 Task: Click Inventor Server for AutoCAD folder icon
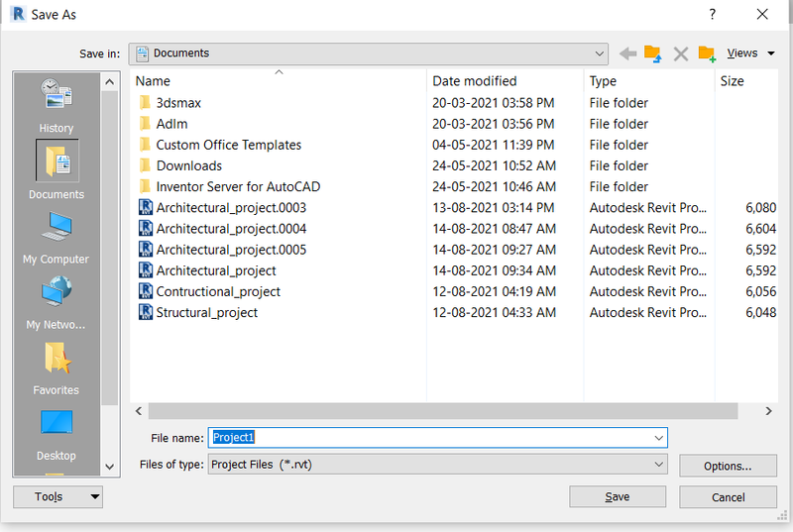145,186
